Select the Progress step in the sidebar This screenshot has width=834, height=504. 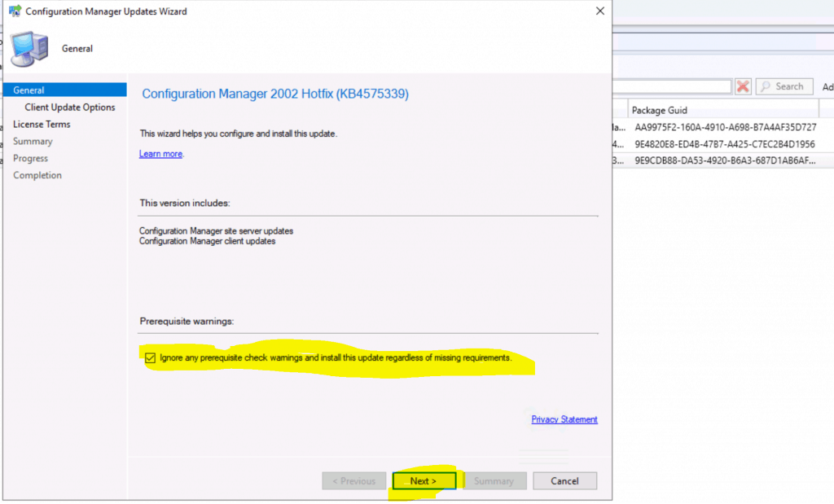(x=30, y=158)
